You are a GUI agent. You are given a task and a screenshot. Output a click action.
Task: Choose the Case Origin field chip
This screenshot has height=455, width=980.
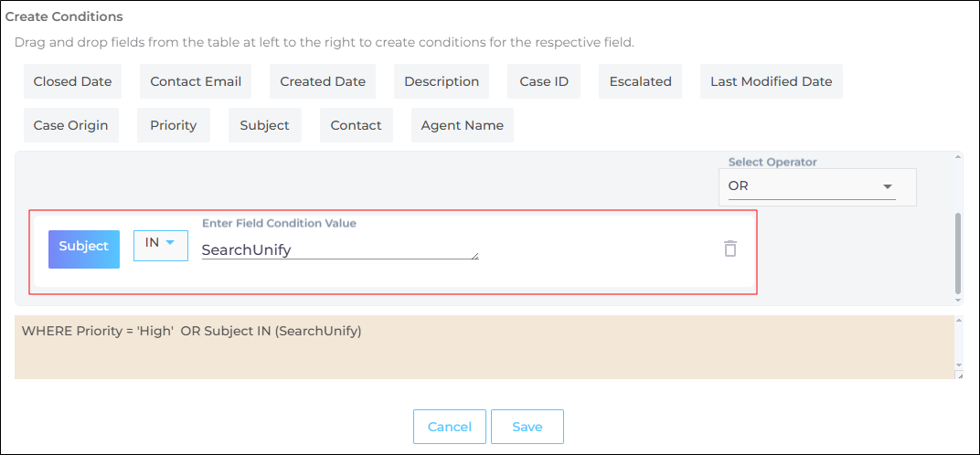70,125
